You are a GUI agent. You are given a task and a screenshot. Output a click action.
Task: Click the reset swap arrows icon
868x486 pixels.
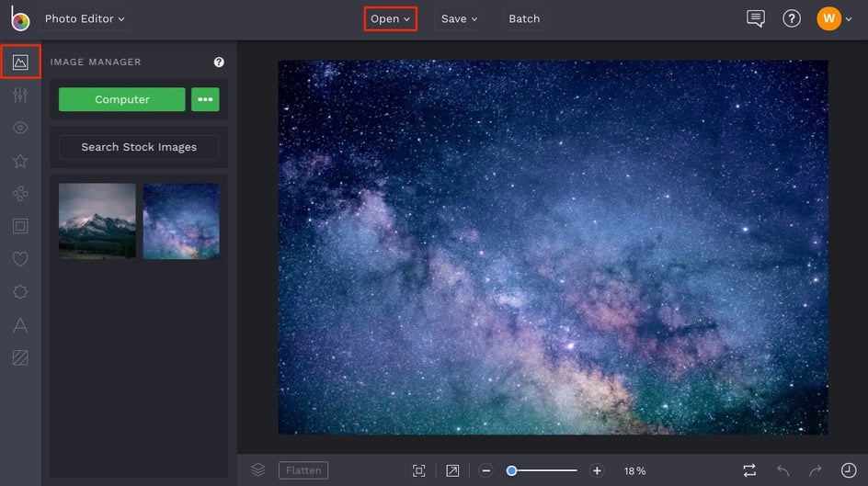749,470
